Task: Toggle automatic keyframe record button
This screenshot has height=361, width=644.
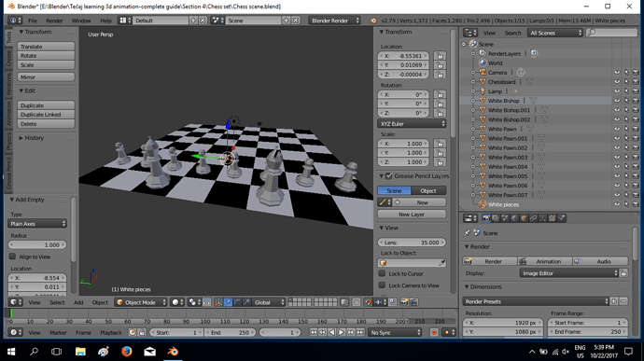Action: pyautogui.click(x=434, y=332)
